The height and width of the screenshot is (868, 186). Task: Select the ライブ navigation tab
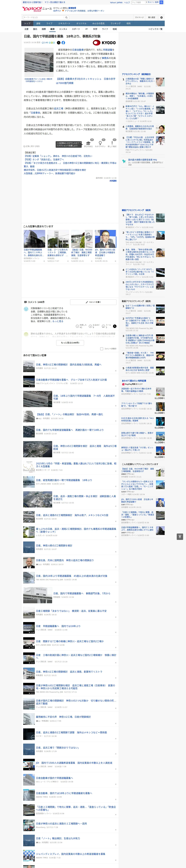click(49, 24)
